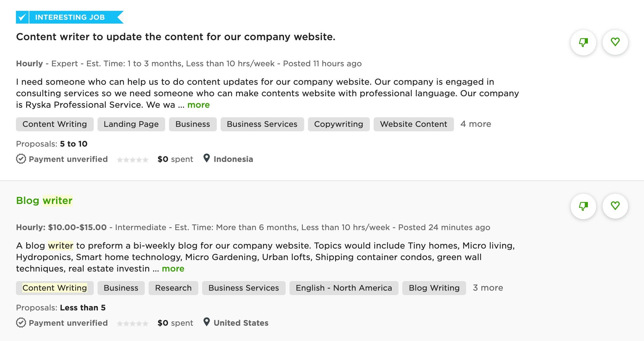
Task: Select the Copywriting skill tag
Action: pos(339,124)
